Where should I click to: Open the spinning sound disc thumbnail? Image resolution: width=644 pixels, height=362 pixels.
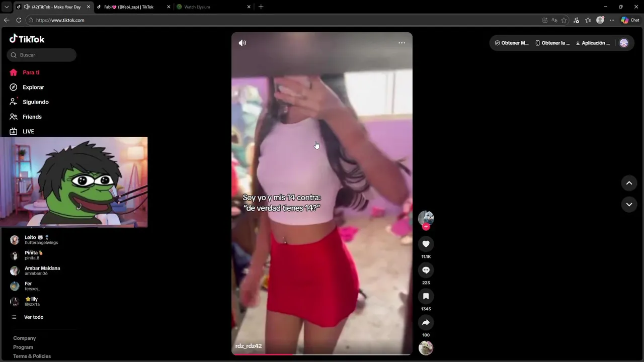click(x=426, y=348)
